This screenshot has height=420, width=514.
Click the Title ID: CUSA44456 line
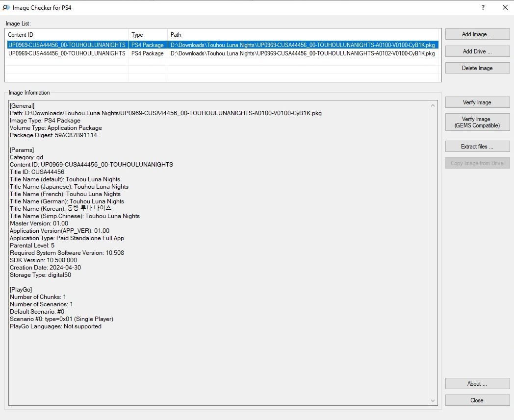click(x=37, y=172)
